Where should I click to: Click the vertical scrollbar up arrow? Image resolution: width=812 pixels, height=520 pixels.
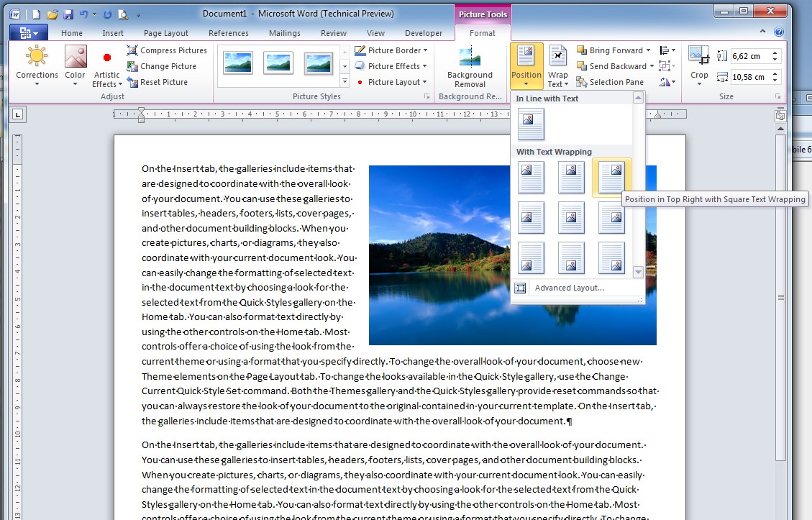pyautogui.click(x=780, y=129)
